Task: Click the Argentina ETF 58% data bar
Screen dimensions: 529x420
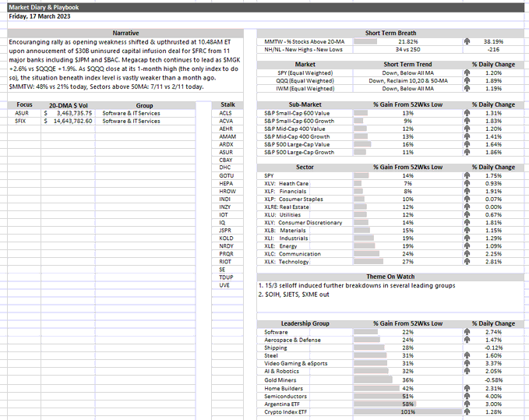Action: (x=385, y=404)
